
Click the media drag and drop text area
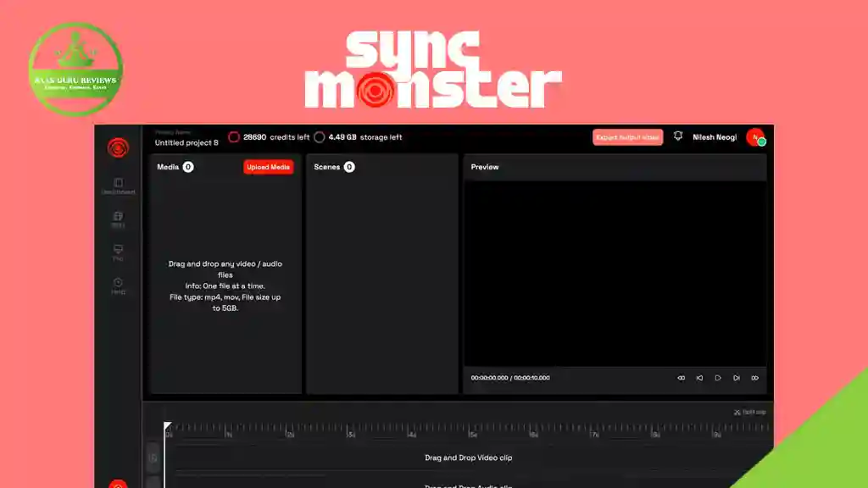pyautogui.click(x=225, y=286)
